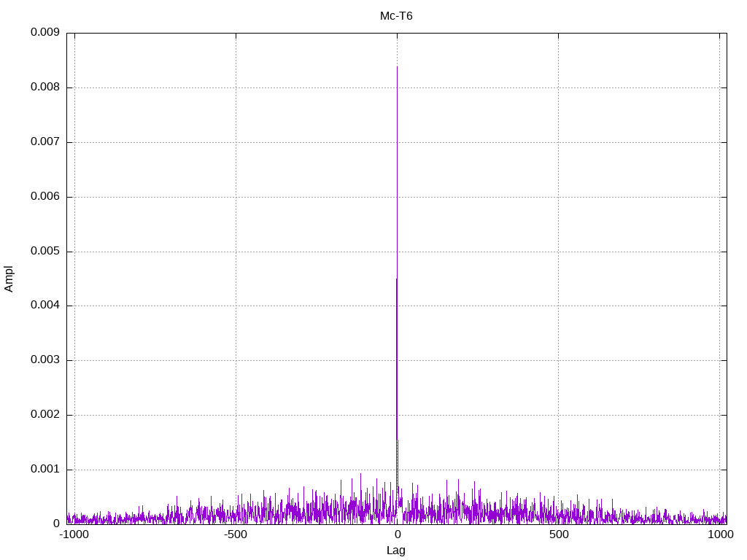Click the 0.003 y-axis tick label

click(44, 360)
